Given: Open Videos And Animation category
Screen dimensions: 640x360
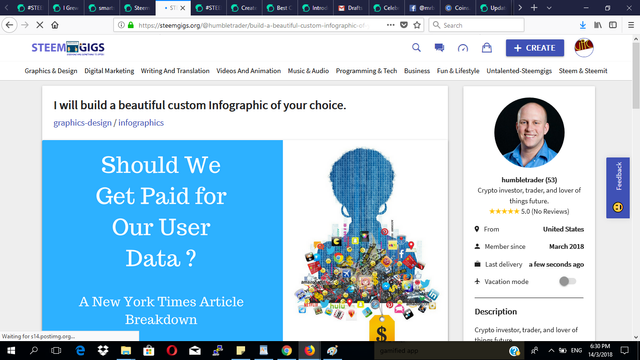Looking at the screenshot, I should 249,71.
